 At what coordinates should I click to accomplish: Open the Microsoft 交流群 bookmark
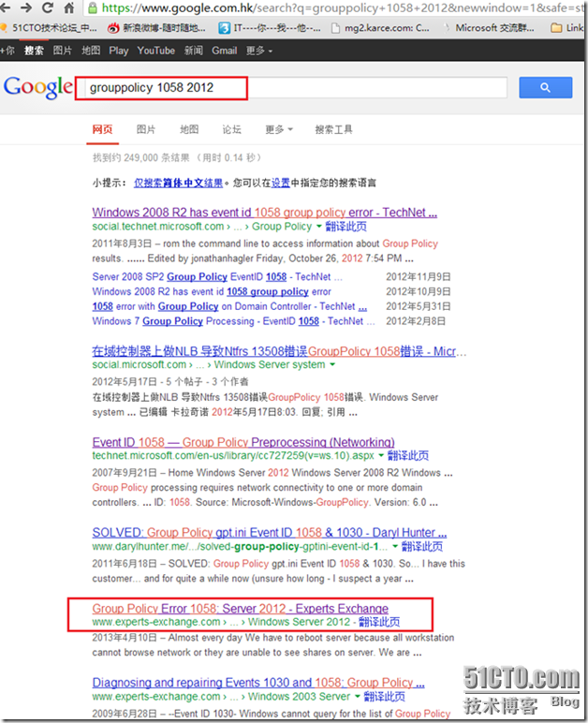click(489, 28)
